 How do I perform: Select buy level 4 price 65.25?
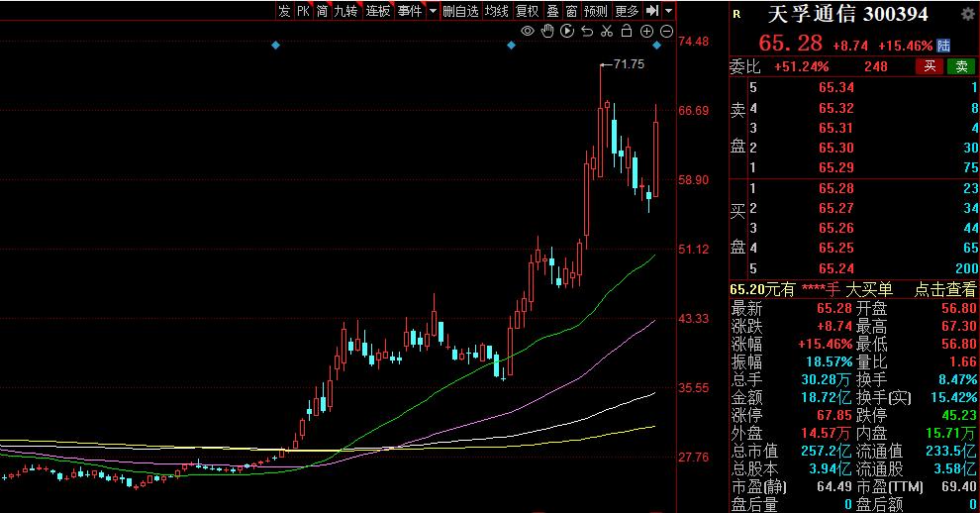[836, 249]
